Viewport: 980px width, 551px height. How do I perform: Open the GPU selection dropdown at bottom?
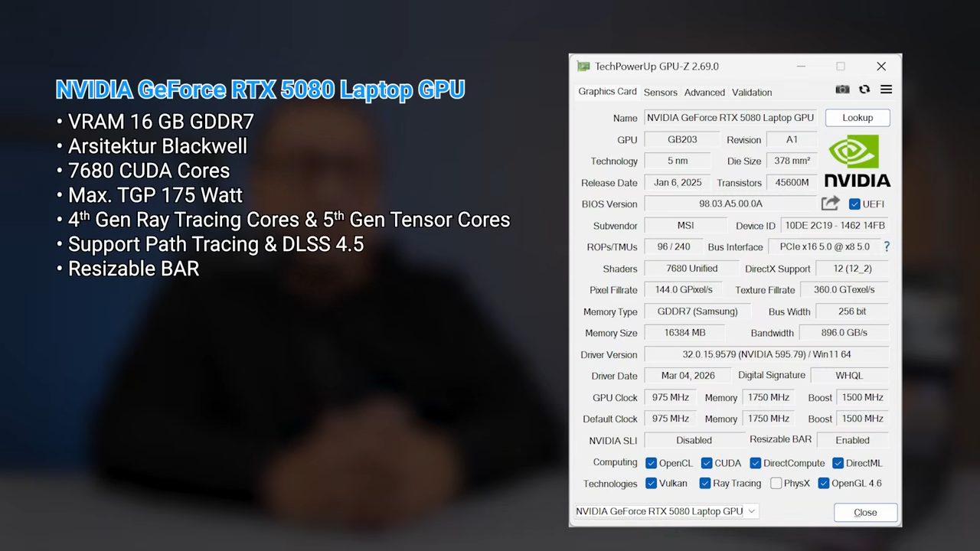click(666, 511)
